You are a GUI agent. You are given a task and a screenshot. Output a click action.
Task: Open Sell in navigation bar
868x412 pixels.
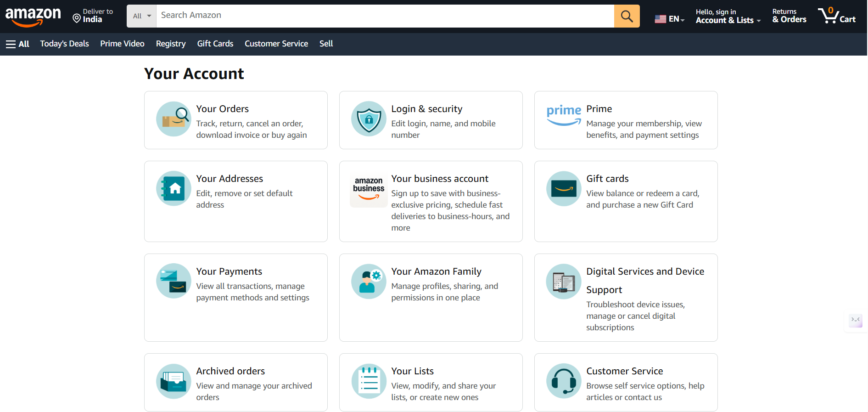[326, 44]
